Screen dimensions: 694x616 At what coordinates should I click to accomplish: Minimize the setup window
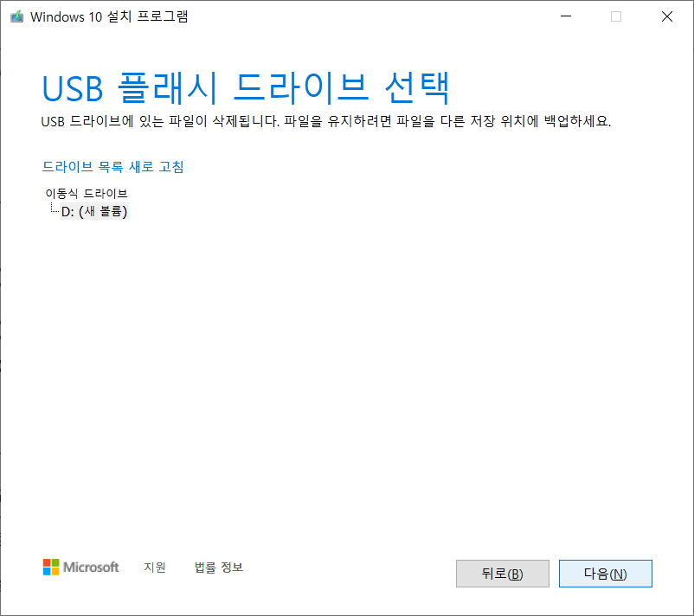pos(566,16)
